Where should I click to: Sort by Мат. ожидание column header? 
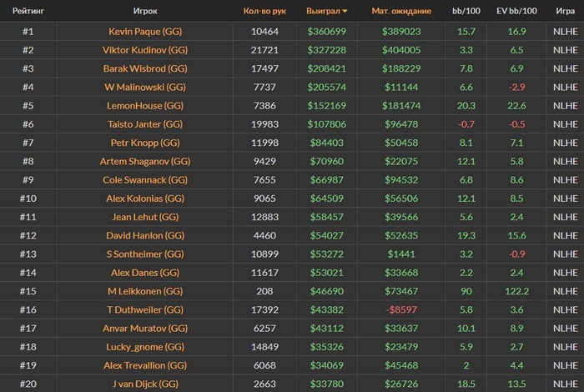tap(400, 12)
